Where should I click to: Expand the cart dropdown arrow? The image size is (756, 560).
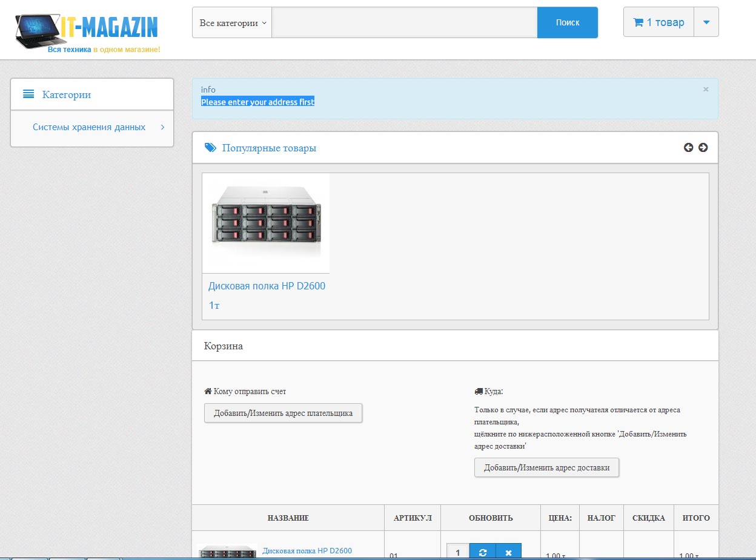(706, 22)
